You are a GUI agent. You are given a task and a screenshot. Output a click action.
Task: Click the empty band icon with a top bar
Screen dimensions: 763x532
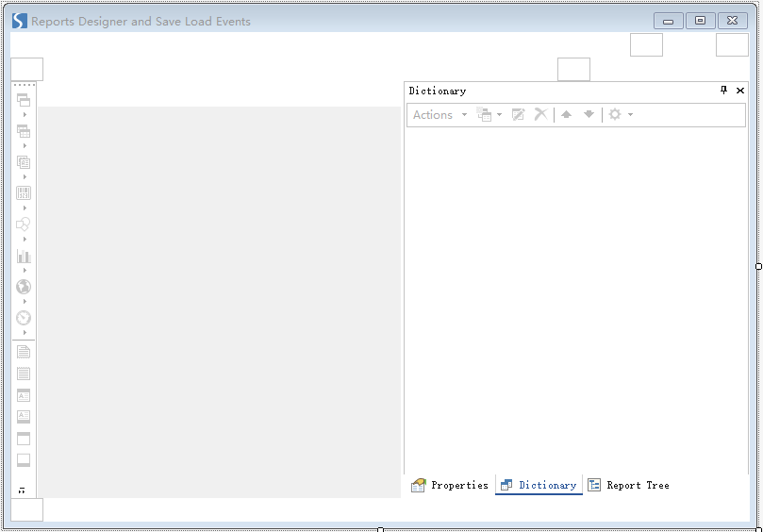[24, 439]
